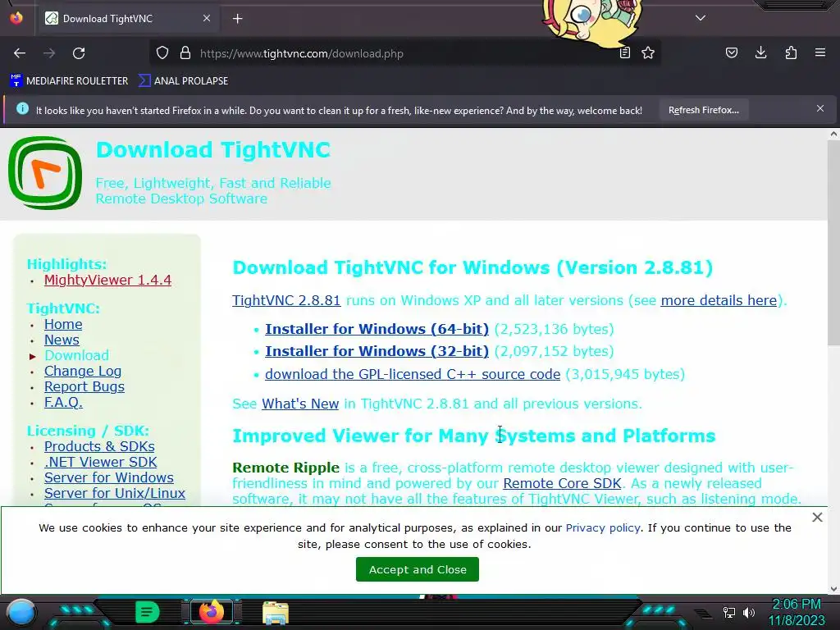This screenshot has height=630, width=840.
Task: Open the volume speaker tray icon
Action: click(x=749, y=612)
